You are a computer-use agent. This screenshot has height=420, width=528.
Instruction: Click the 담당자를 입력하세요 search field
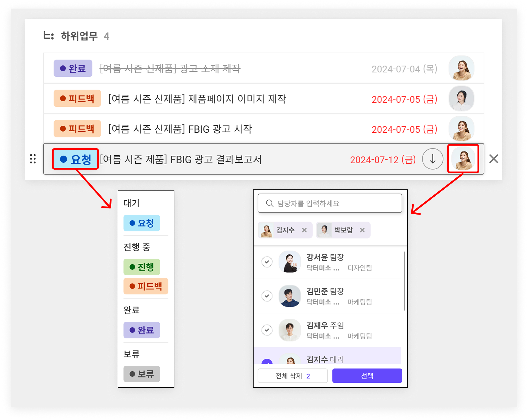[334, 203]
